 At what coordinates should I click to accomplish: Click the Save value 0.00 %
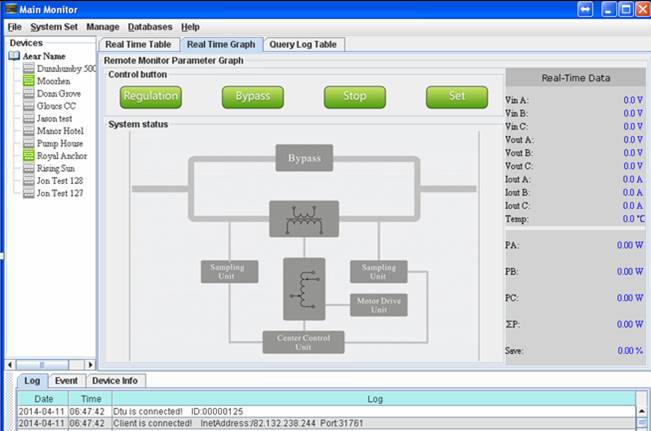(x=630, y=351)
